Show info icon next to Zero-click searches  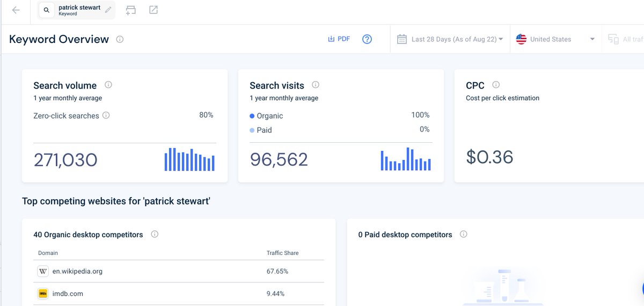106,115
